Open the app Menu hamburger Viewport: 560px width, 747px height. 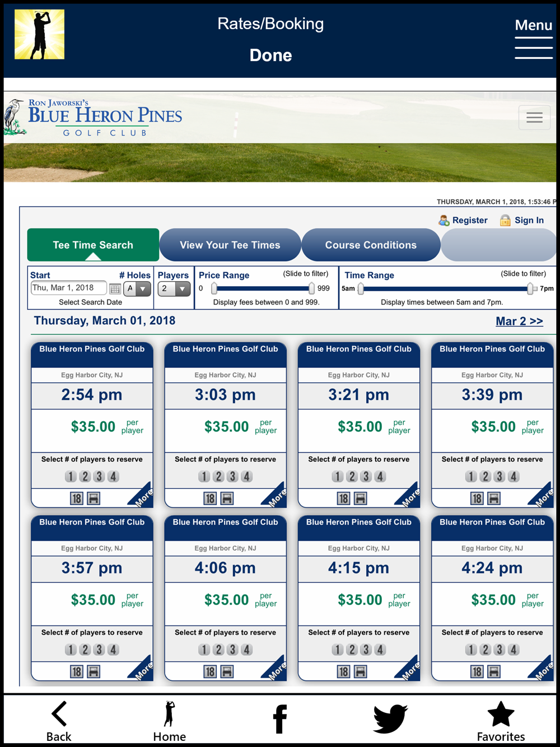point(534,39)
